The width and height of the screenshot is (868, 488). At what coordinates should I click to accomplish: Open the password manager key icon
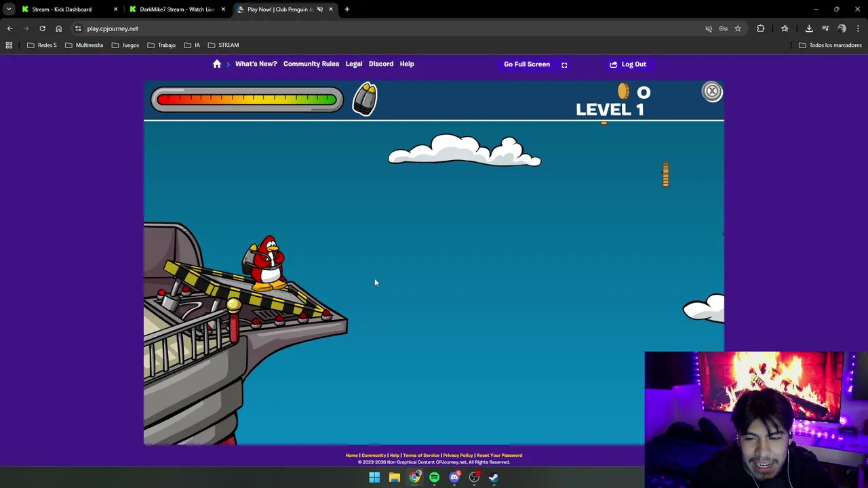723,28
